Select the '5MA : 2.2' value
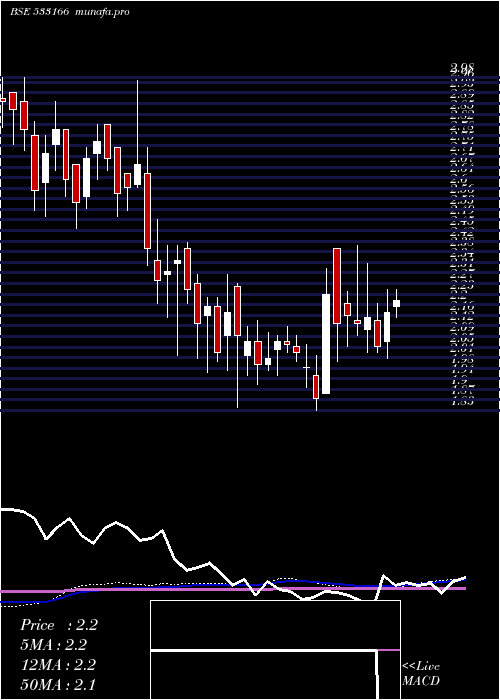The image size is (500, 700). 53,645
